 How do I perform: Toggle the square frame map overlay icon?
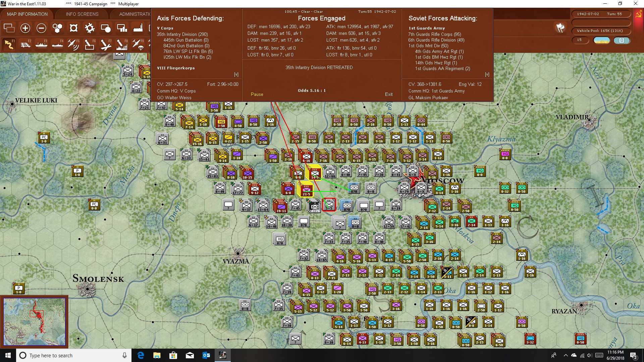pyautogui.click(x=73, y=28)
